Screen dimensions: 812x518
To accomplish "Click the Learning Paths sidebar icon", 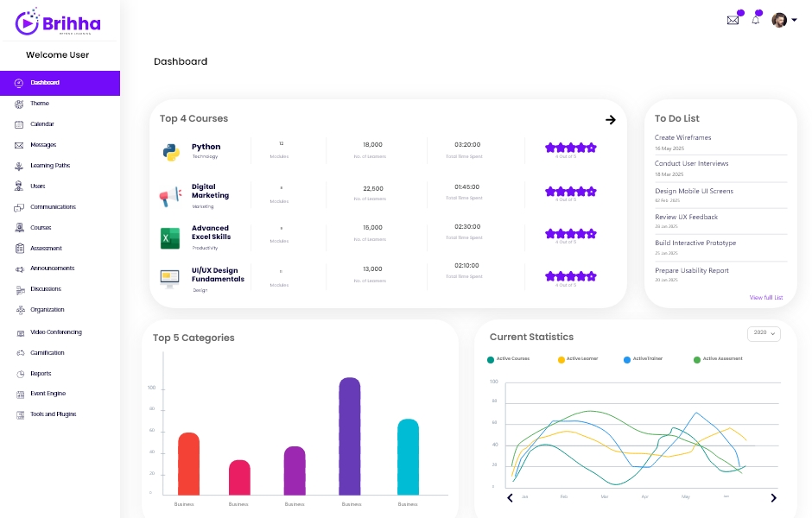I will [17, 165].
